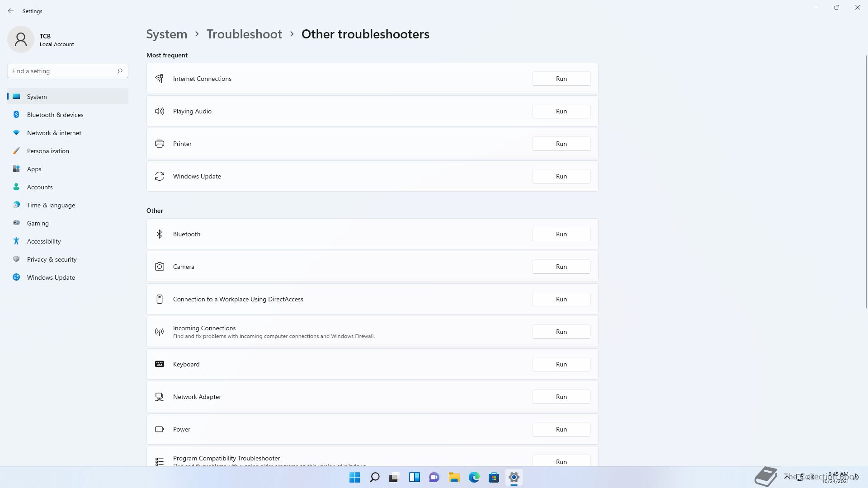Open taskbar Search
The height and width of the screenshot is (488, 868).
(374, 477)
